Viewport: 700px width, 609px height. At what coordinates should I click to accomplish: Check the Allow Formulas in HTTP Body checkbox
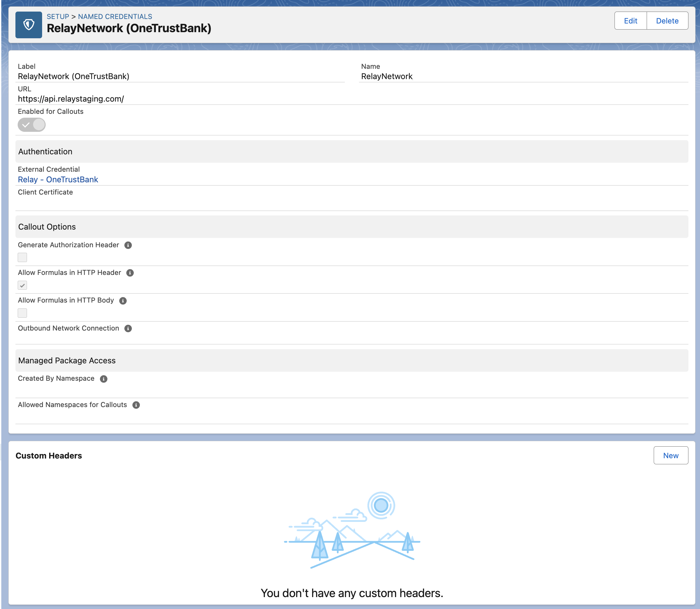22,313
